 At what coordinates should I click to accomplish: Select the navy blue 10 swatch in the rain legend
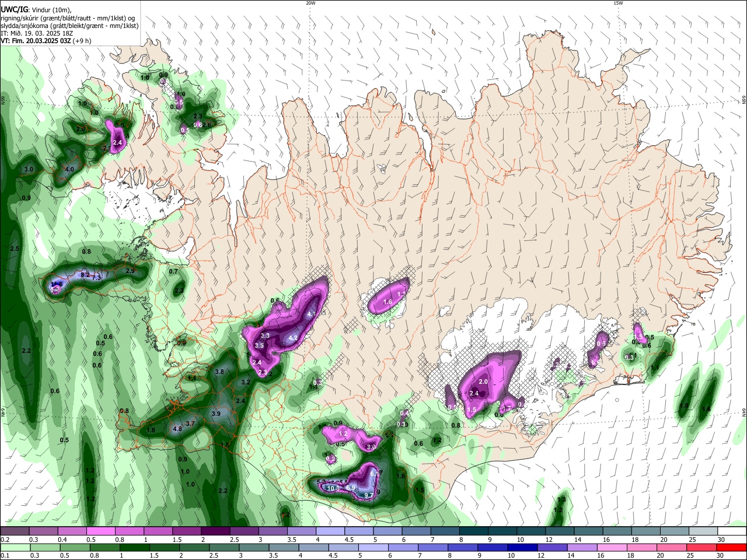(522, 547)
